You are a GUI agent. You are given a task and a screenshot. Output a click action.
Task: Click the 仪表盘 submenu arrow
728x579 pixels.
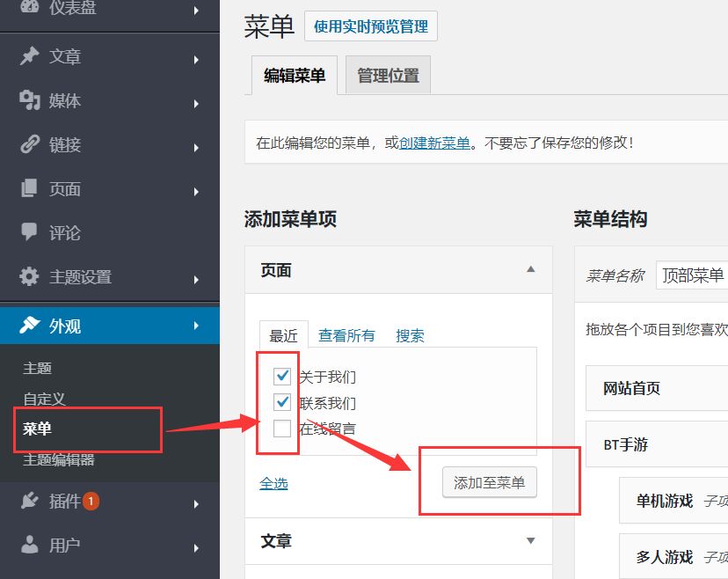tap(196, 10)
